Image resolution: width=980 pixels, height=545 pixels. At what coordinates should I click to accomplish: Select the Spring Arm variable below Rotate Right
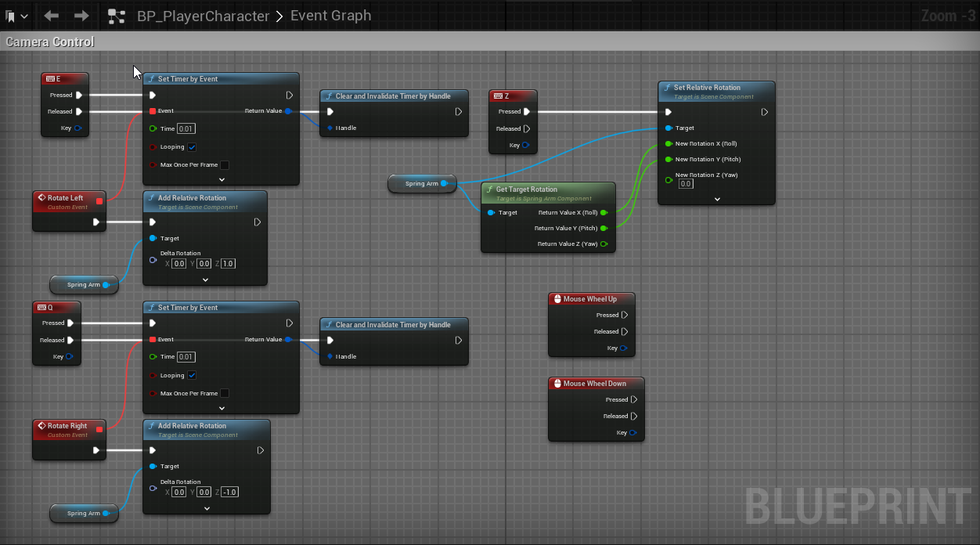pyautogui.click(x=84, y=514)
